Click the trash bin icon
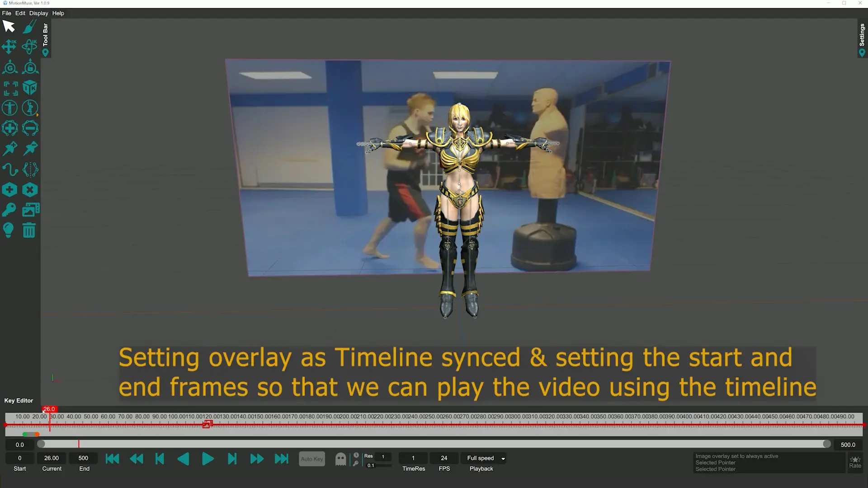 coord(29,230)
